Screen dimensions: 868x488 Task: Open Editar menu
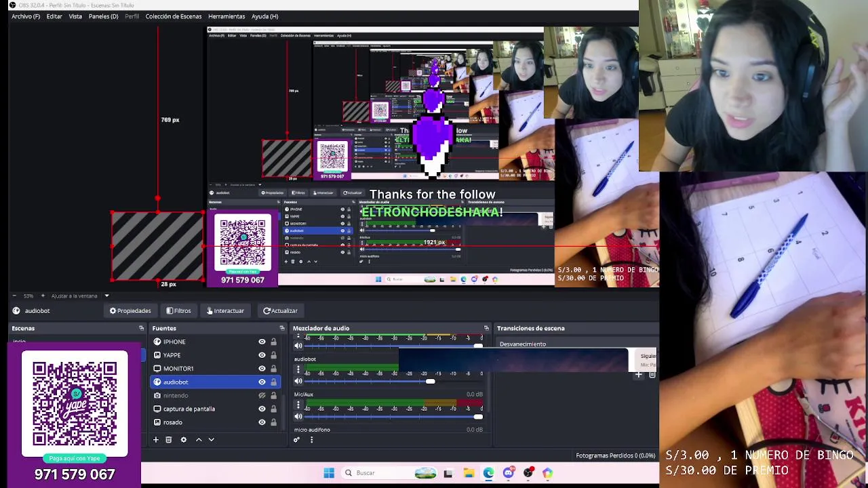click(54, 16)
